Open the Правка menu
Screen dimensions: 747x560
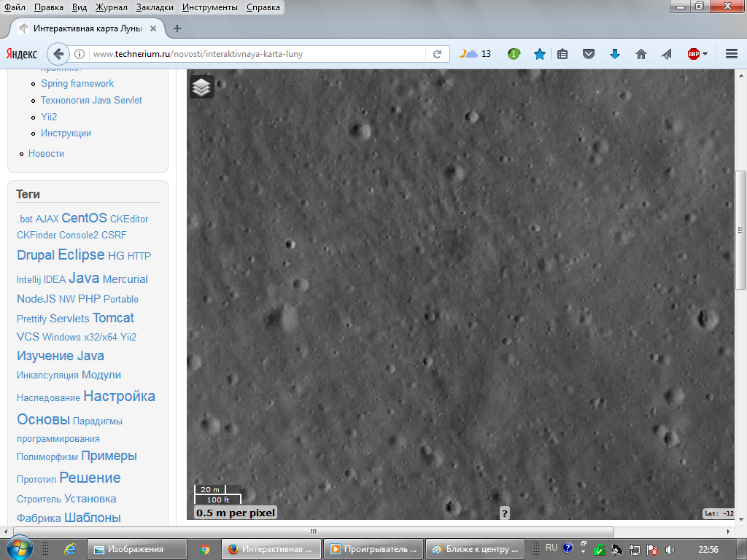[49, 7]
